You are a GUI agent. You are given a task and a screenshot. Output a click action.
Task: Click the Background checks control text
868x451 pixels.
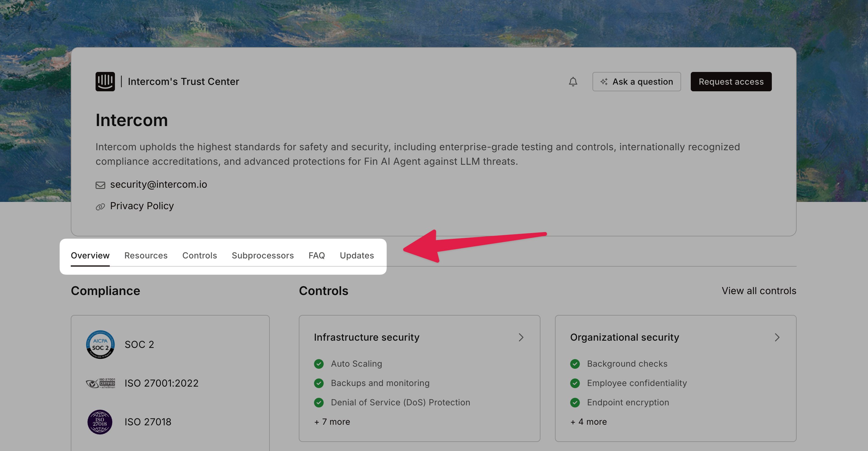tap(627, 364)
